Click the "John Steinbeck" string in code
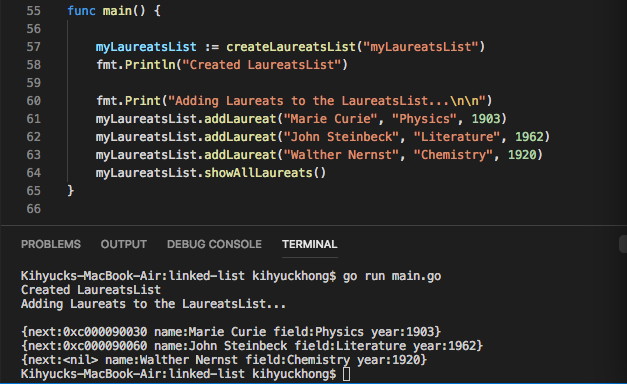This screenshot has height=384, width=627. (341, 137)
